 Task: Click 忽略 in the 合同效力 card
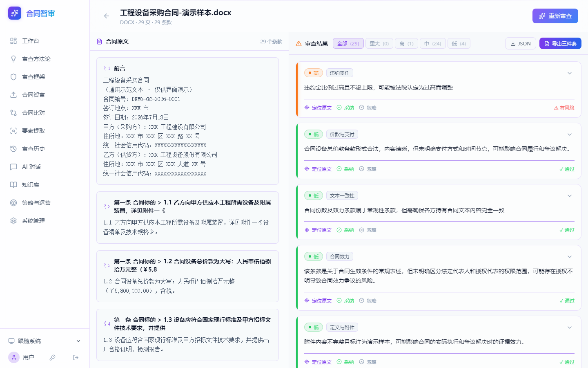pos(367,301)
